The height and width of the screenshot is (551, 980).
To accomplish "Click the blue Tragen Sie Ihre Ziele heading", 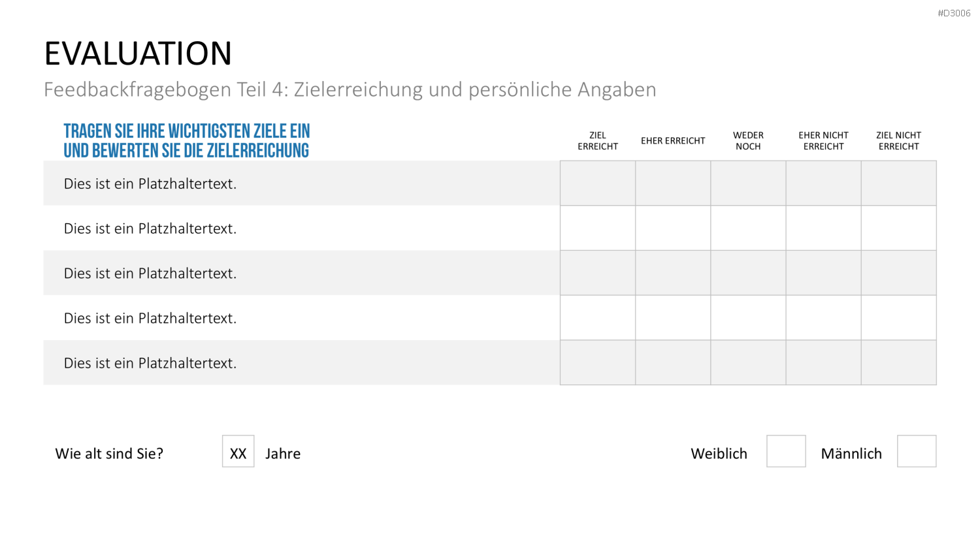I will point(187,141).
